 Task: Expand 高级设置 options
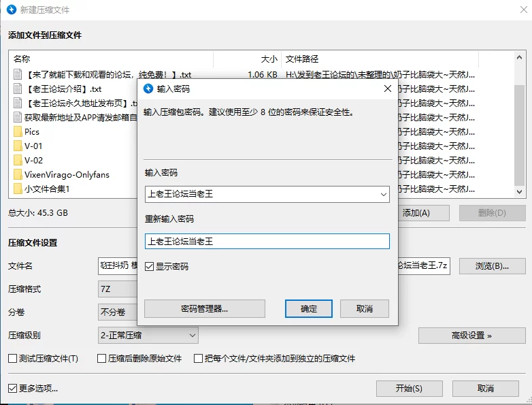tap(471, 336)
